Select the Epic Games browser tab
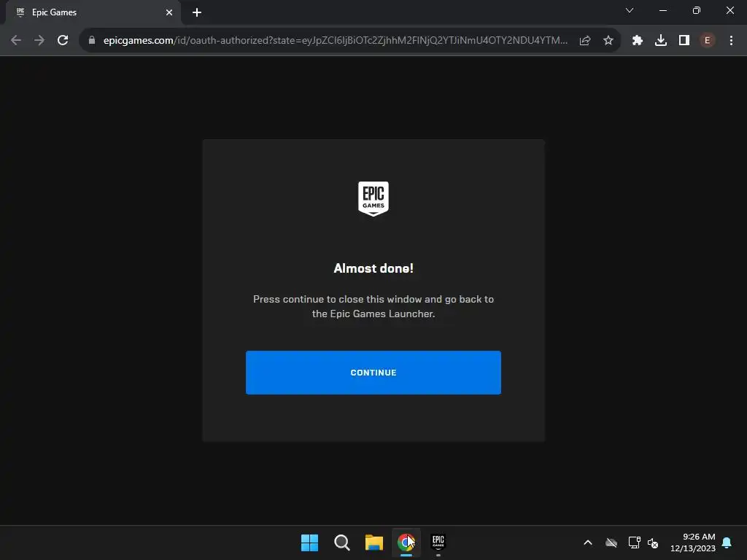 tap(93, 12)
